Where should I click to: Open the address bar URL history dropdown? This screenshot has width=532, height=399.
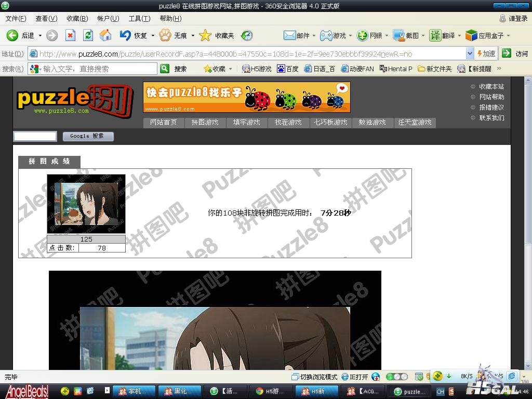tap(470, 54)
